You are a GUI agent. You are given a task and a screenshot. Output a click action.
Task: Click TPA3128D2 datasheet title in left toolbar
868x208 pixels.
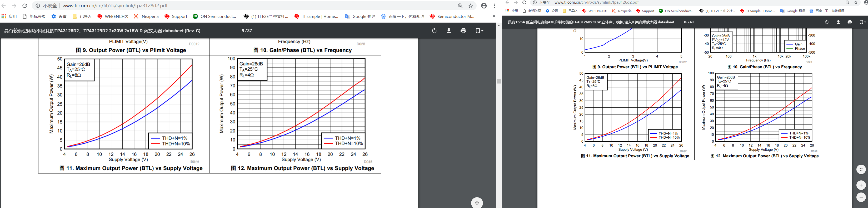[102, 30]
